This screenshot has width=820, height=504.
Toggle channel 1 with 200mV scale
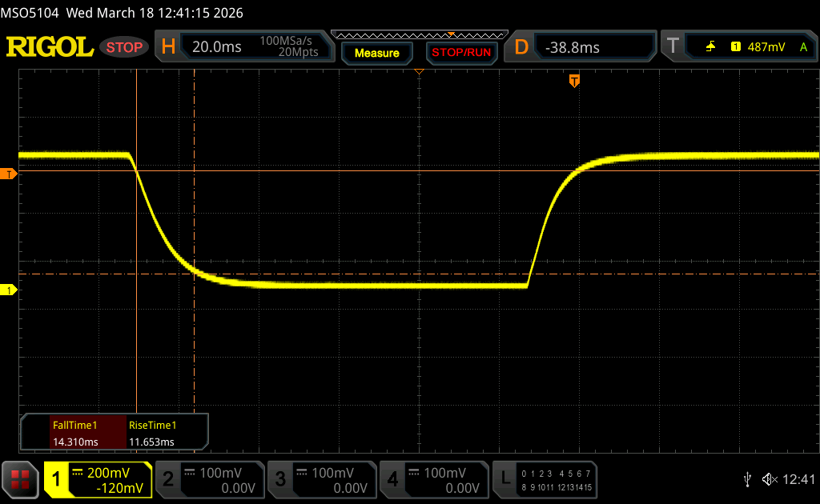(x=98, y=479)
